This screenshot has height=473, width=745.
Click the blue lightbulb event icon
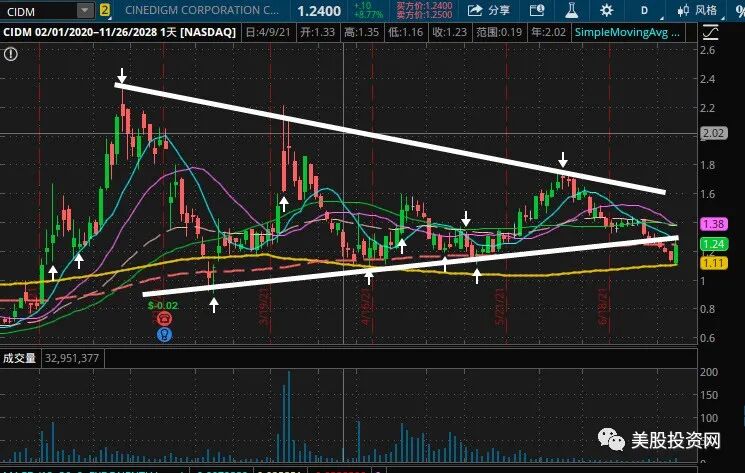point(164,334)
